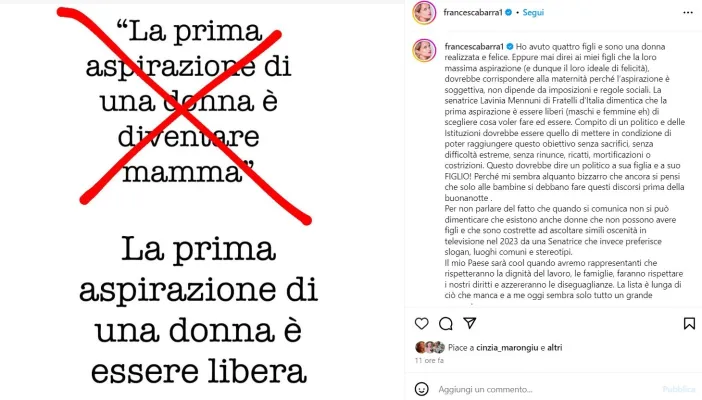Click the liker avatars next to Piace a

430,347
